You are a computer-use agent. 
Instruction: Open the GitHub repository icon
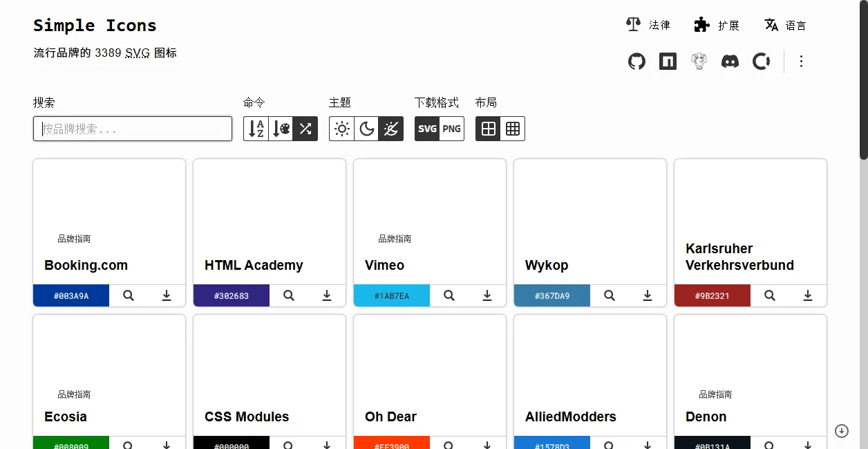coord(636,62)
